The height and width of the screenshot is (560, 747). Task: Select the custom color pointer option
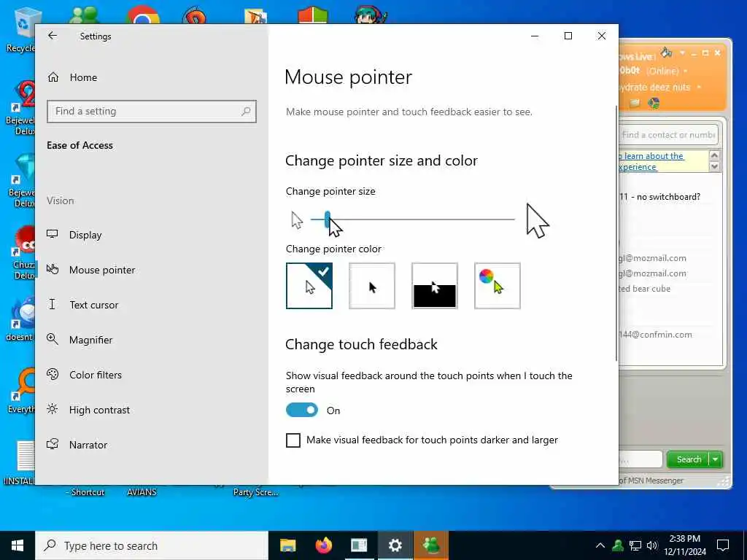[498, 286]
